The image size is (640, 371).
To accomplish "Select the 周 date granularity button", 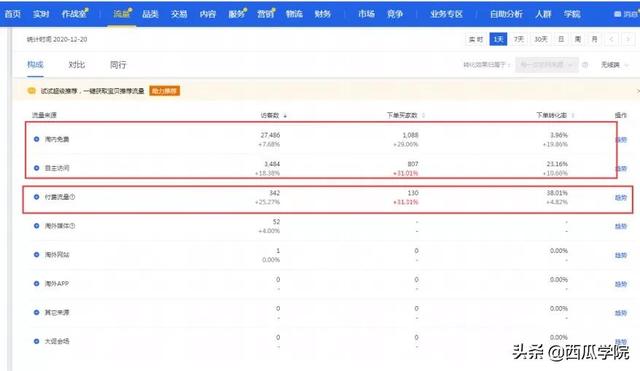I will 578,39.
